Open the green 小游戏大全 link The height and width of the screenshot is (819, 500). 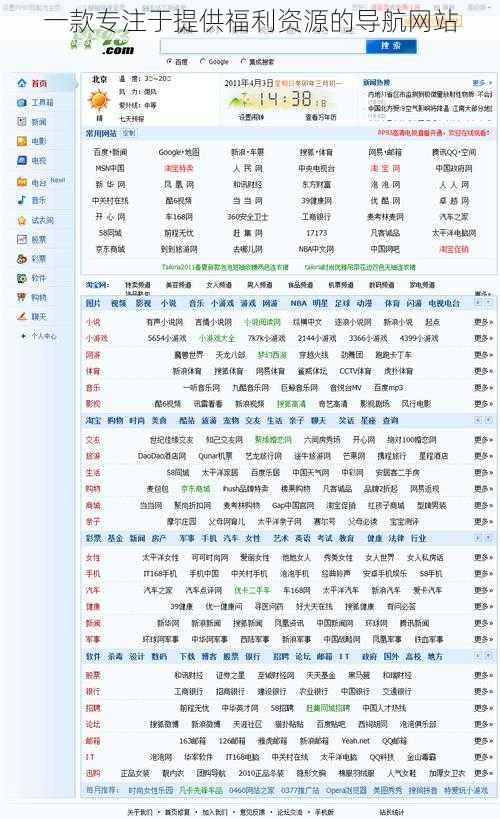pos(217,338)
